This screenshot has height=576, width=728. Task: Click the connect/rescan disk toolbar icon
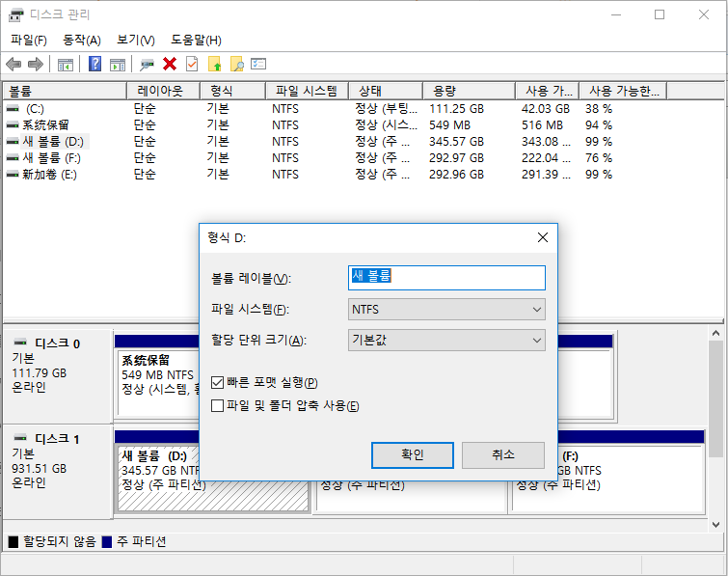pos(147,65)
